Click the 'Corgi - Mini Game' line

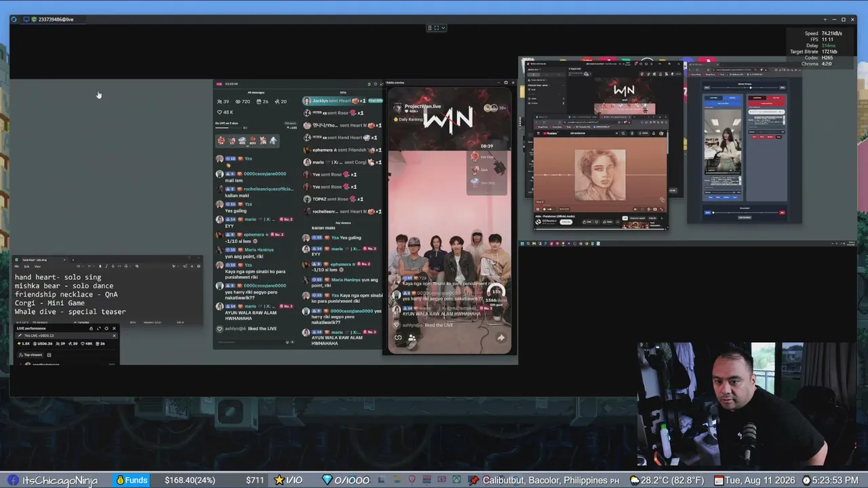coord(50,303)
